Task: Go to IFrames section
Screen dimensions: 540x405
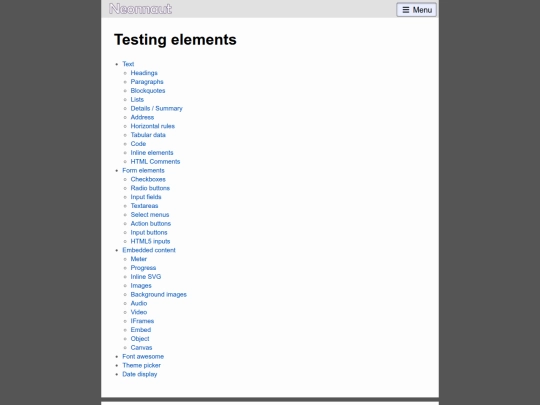Action: [x=142, y=321]
